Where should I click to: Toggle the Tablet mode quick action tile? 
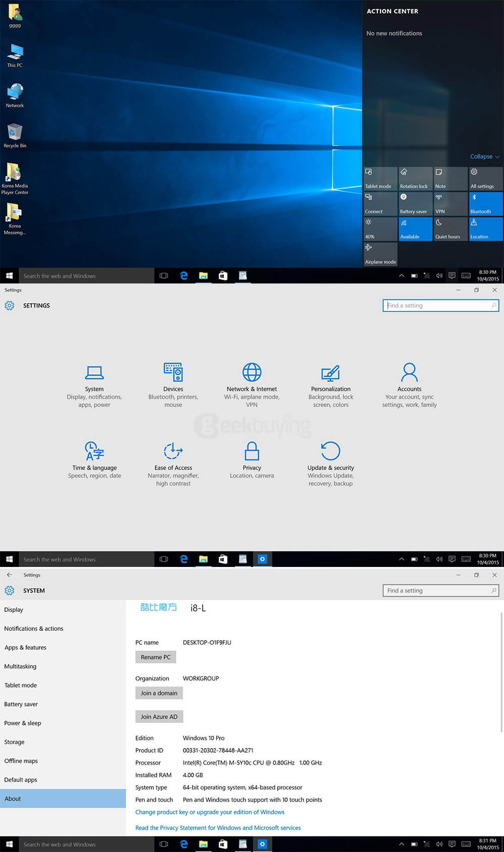381,179
